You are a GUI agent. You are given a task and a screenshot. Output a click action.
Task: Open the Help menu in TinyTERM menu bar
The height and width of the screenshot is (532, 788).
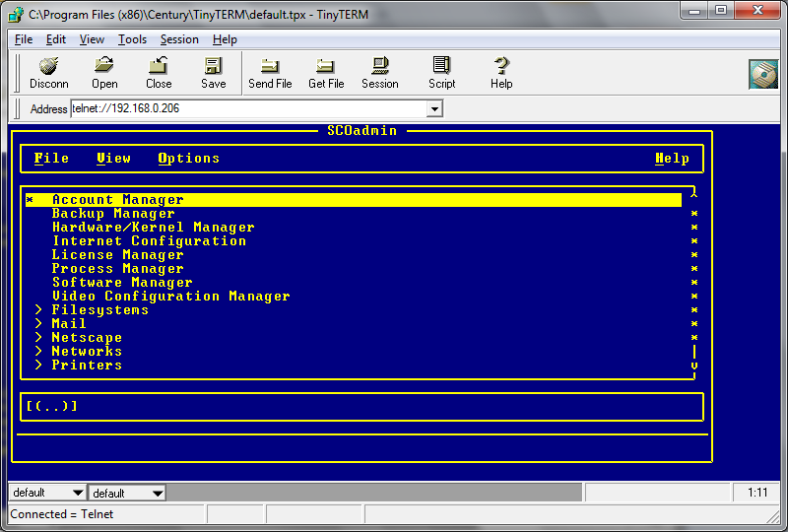tap(225, 39)
